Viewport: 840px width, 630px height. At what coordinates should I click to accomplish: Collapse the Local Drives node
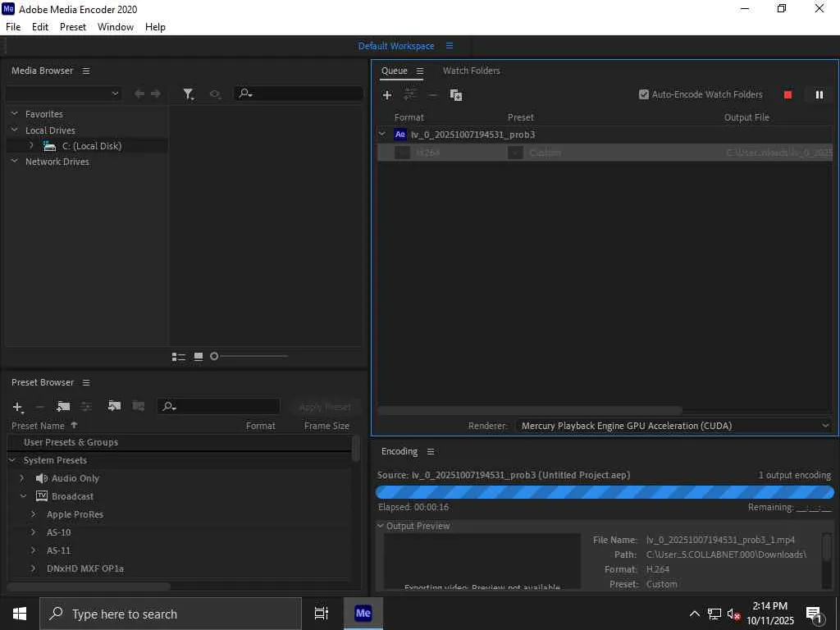pos(15,130)
